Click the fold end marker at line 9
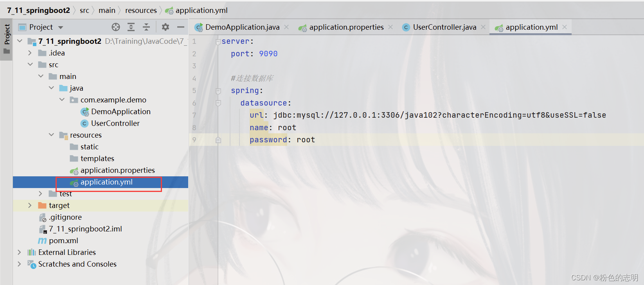This screenshot has height=285, width=644. 218,140
